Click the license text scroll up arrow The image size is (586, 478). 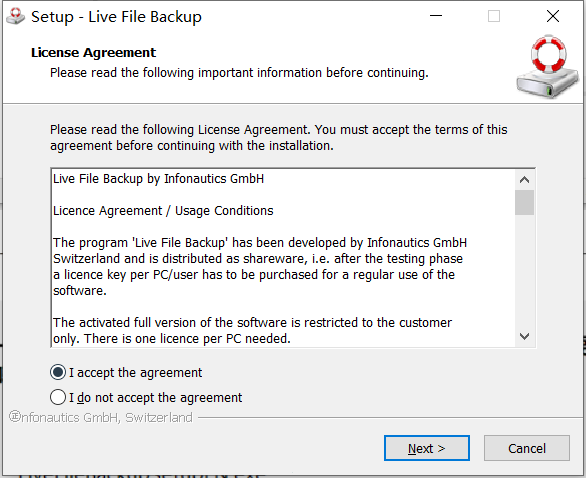(524, 180)
